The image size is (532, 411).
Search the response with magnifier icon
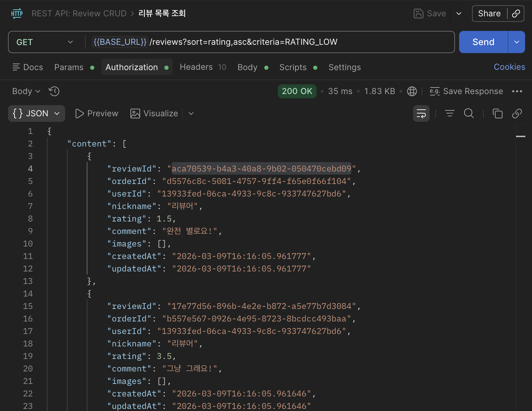point(469,114)
